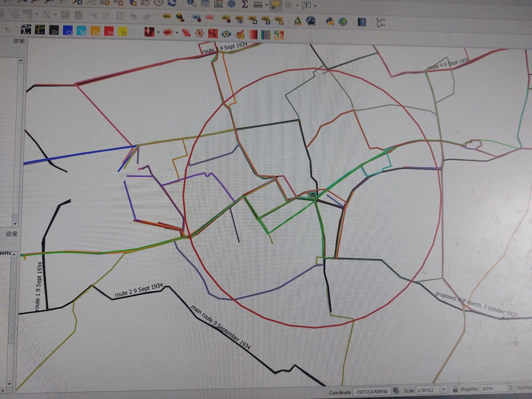The image size is (532, 399).
Task: Click the black Dr plugin icon
Action: [54, 31]
